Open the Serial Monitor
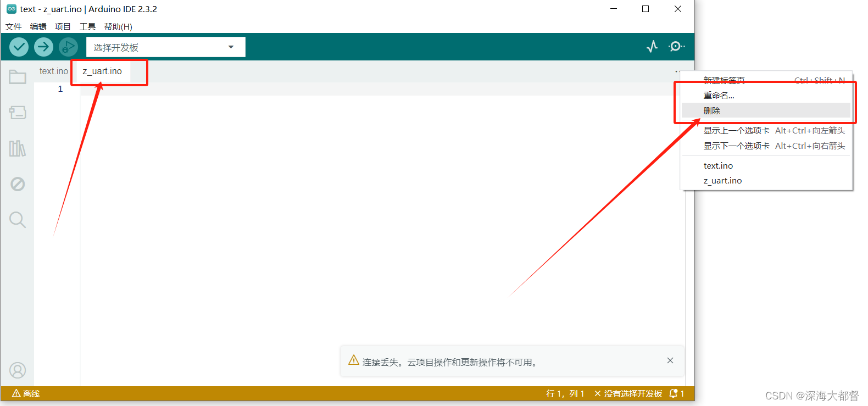868x406 pixels. tap(676, 47)
